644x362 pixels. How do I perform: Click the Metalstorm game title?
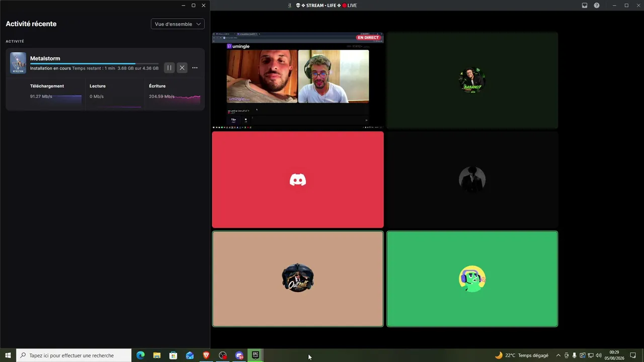coord(45,58)
